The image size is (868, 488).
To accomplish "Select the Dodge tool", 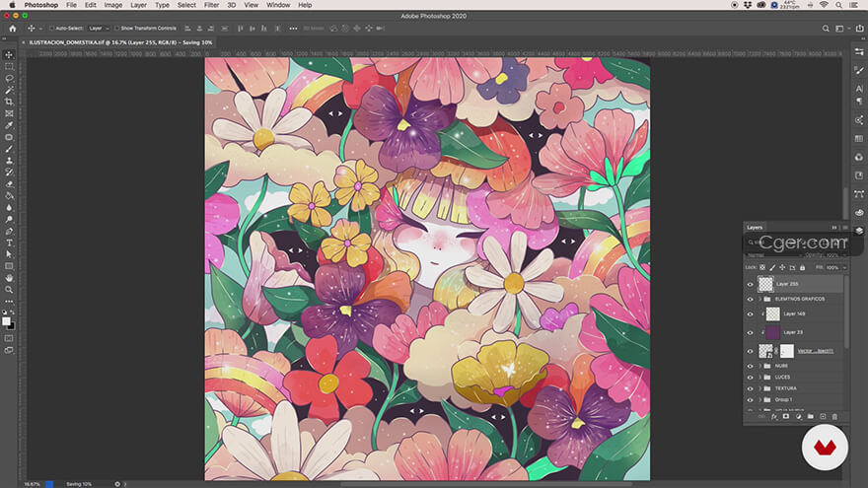I will (9, 219).
